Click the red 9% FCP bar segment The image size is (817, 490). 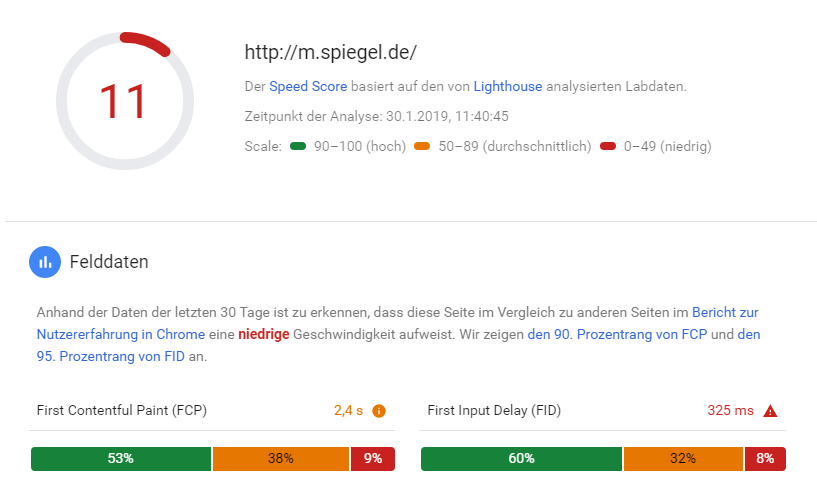click(x=373, y=459)
